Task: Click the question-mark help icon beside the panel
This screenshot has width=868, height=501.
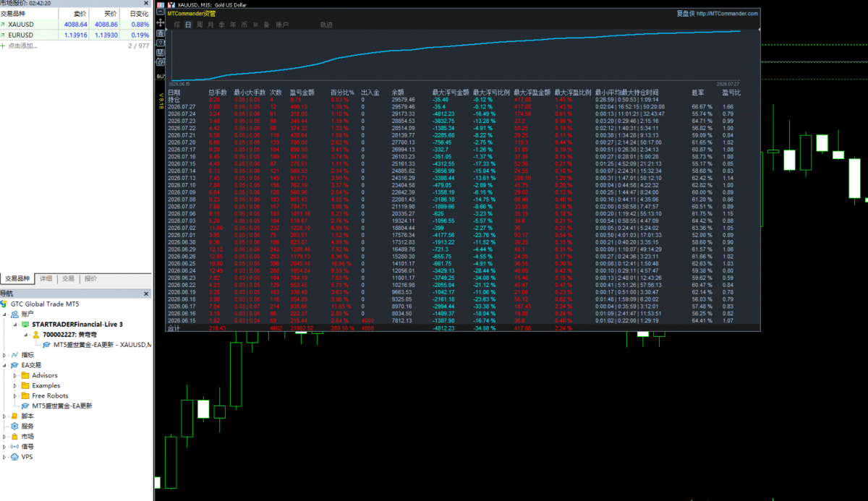Action: [x=161, y=43]
